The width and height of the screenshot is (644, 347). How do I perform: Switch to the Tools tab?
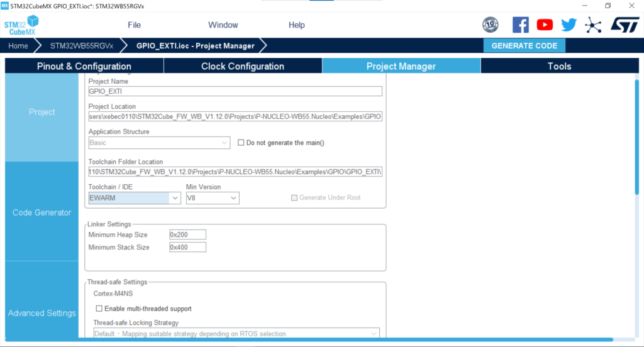pyautogui.click(x=559, y=66)
